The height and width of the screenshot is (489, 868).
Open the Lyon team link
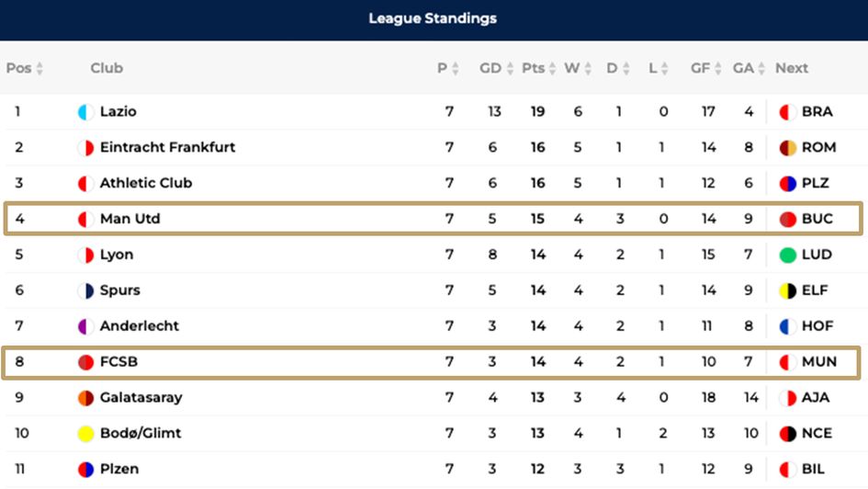117,256
